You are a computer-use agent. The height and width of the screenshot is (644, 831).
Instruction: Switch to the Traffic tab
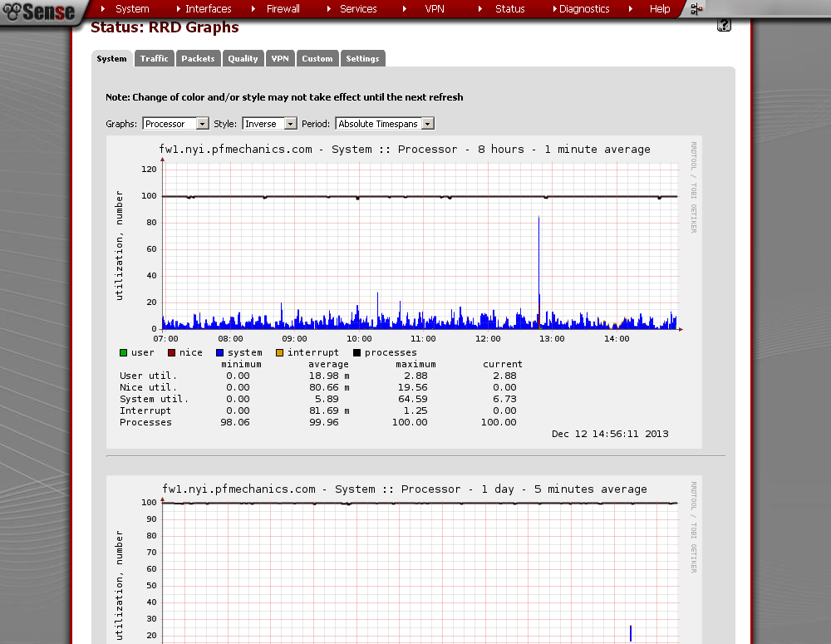point(155,58)
